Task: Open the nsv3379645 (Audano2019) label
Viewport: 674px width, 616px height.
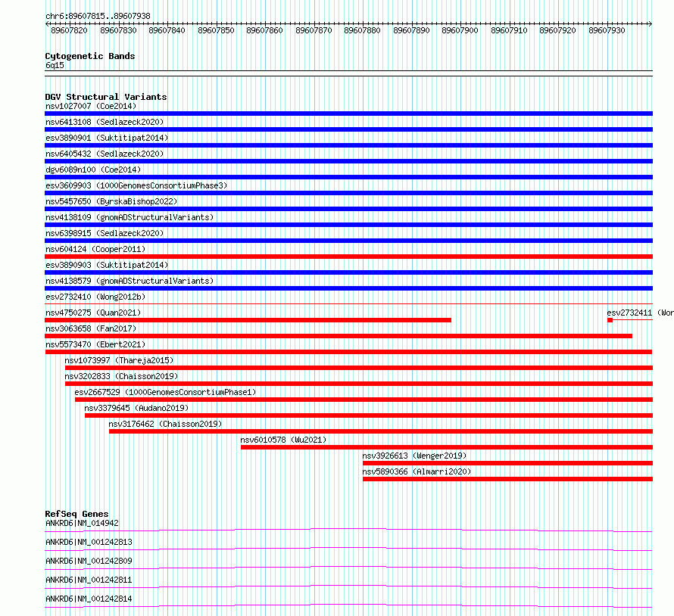Action: (x=136, y=408)
